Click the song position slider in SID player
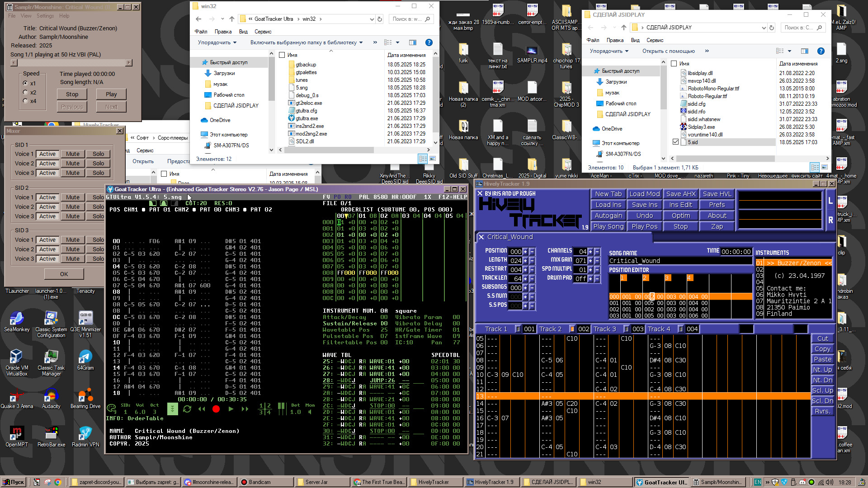 tap(71, 63)
